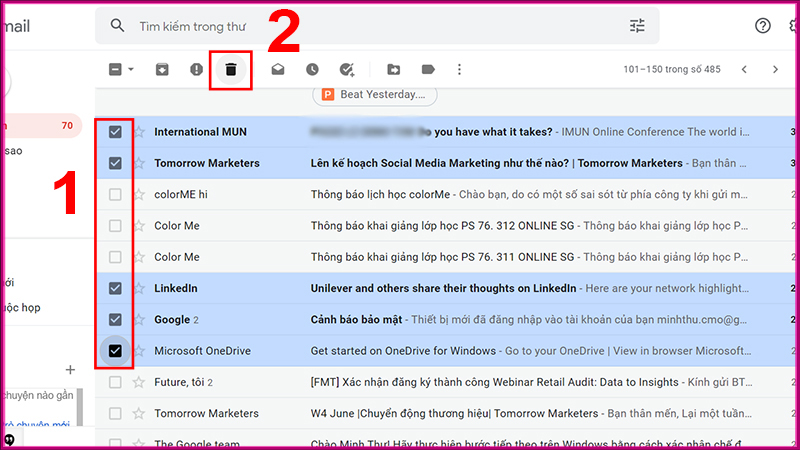Snooze selected emails with clock icon
Screen dimensions: 800x450
(x=312, y=69)
